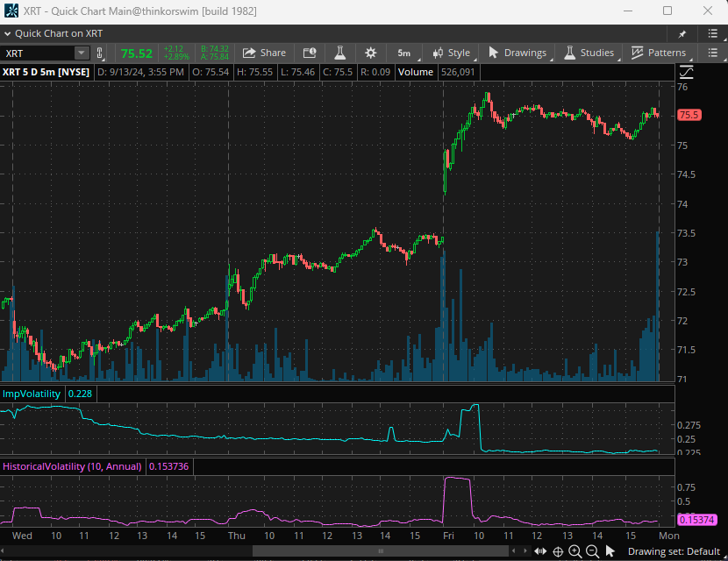Open the Drawings menu

tap(517, 53)
